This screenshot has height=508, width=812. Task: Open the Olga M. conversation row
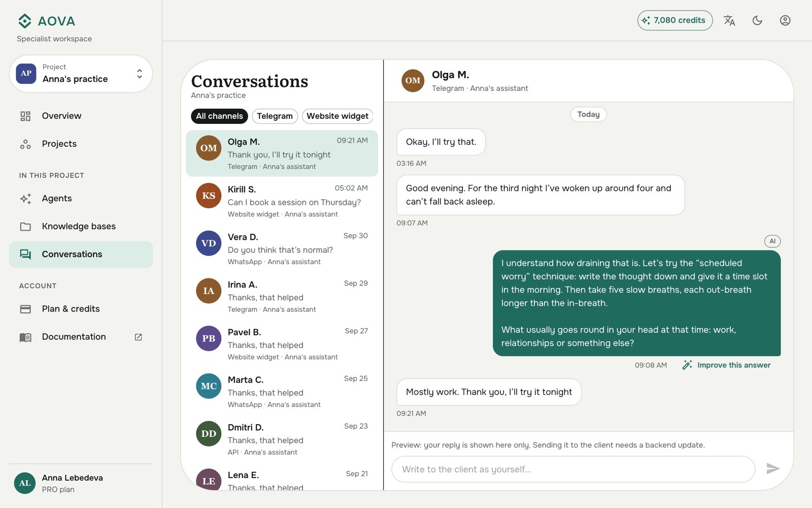pos(282,153)
